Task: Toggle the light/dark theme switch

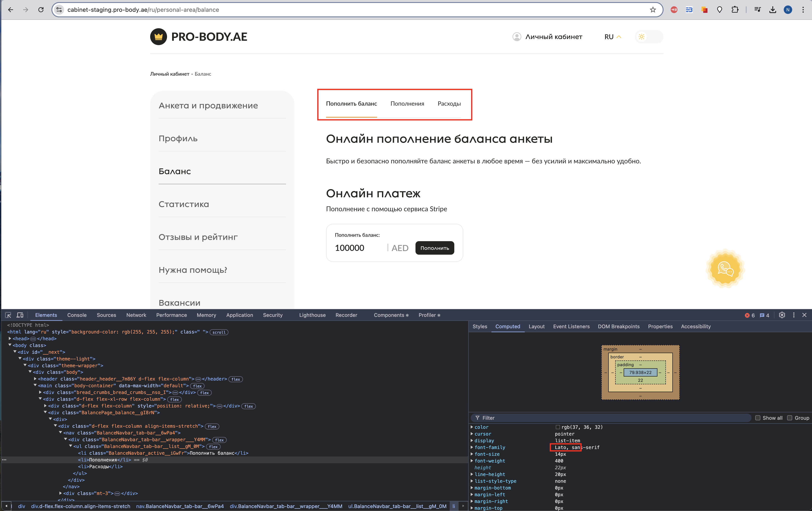Action: click(x=649, y=37)
